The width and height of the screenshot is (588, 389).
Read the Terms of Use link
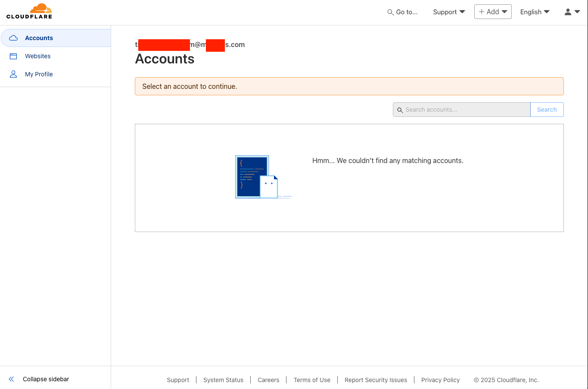point(312,380)
